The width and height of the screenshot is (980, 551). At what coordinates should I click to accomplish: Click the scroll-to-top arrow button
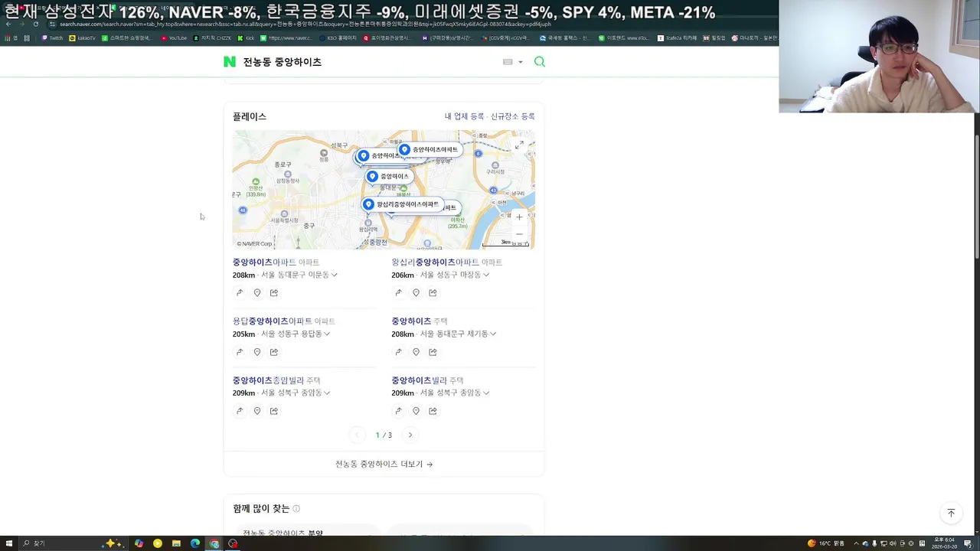point(951,514)
